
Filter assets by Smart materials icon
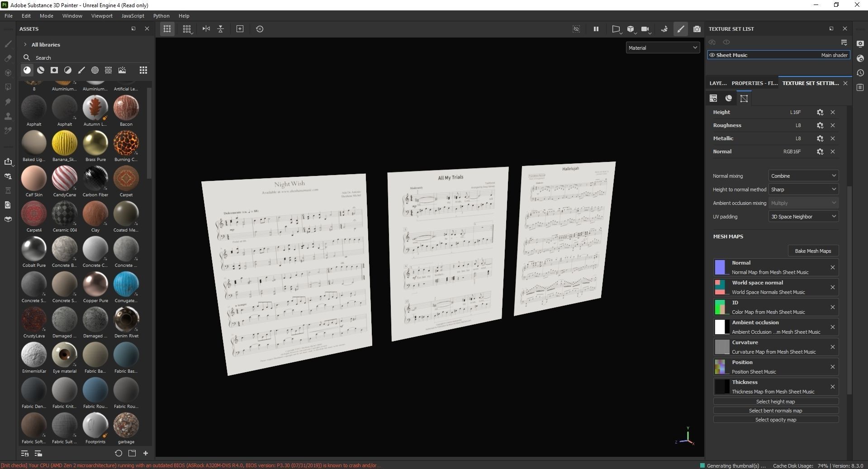point(41,70)
